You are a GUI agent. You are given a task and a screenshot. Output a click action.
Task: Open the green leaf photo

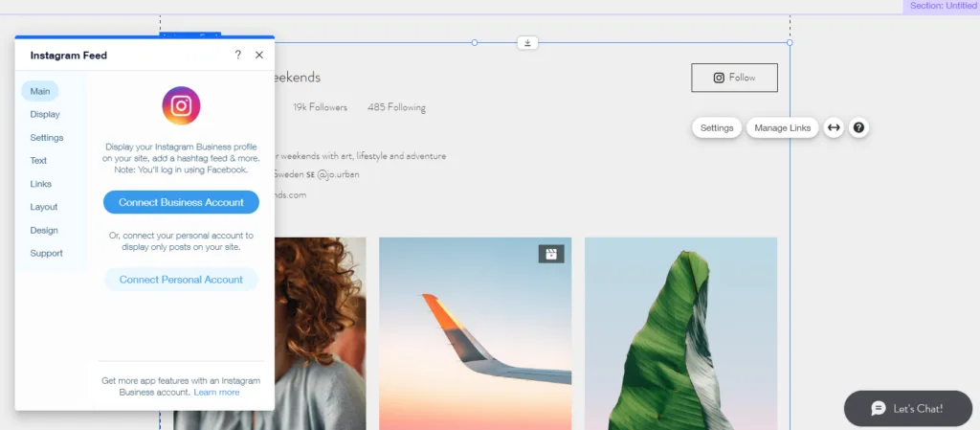680,333
